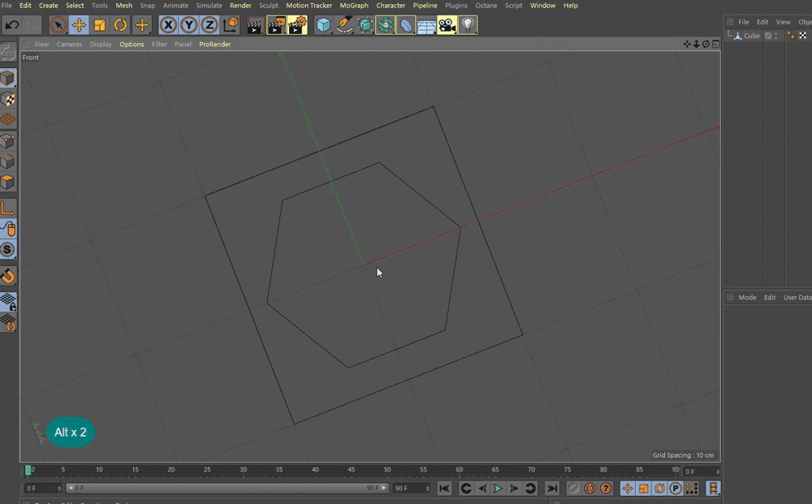
Task: Add a Light object
Action: [468, 25]
